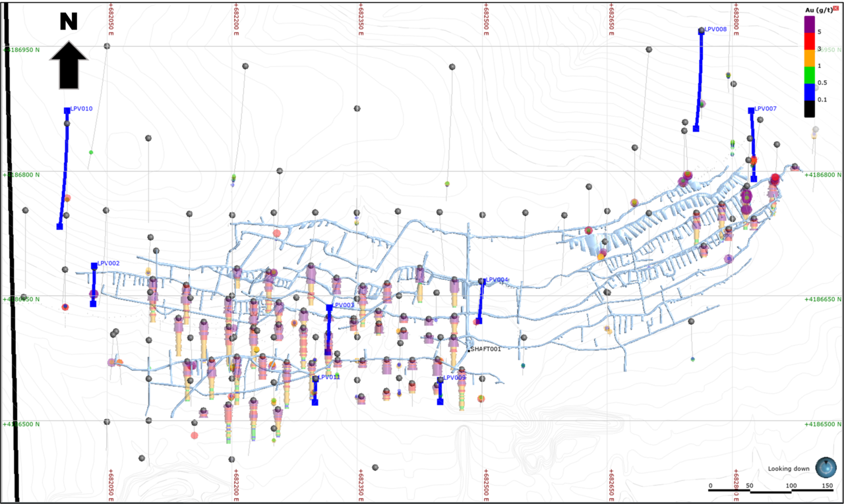Viewport: 844px width, 504px height.
Task: Pick the red legend color band
Action: pyautogui.click(x=809, y=41)
